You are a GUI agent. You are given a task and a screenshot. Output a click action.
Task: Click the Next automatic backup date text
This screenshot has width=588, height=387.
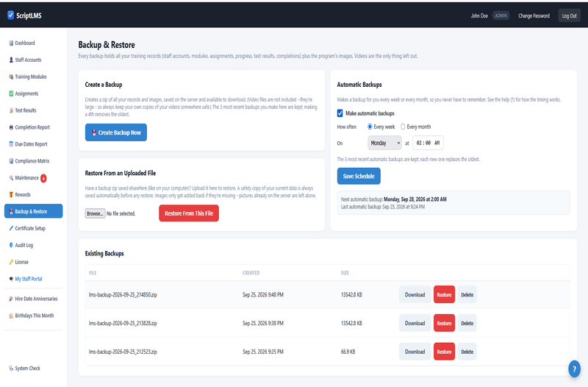click(x=415, y=199)
